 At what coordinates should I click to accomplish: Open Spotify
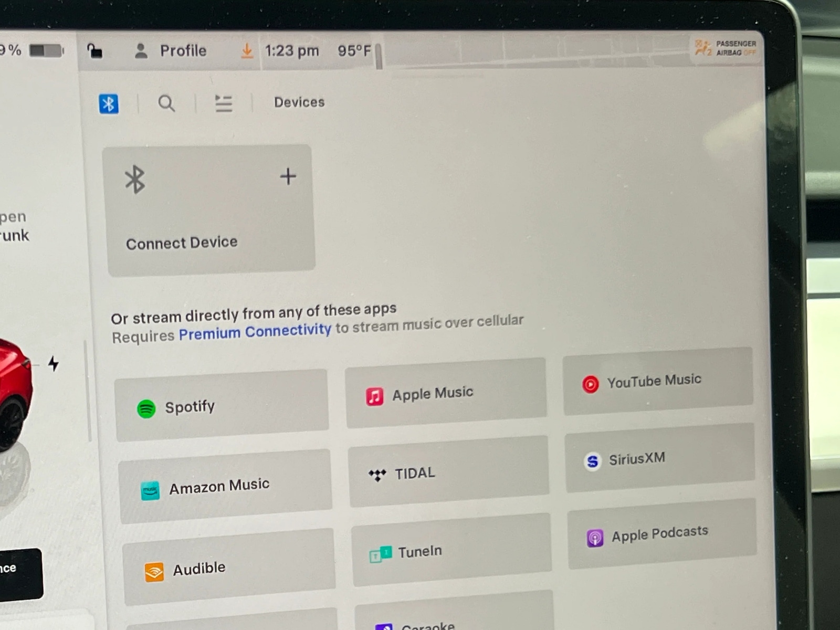[x=222, y=405]
